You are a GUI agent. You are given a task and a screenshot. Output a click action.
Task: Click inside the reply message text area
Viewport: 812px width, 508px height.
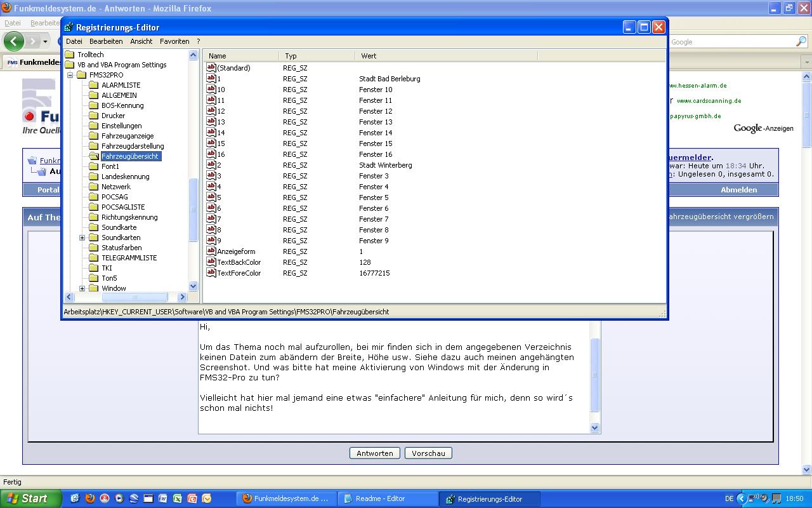(393, 381)
